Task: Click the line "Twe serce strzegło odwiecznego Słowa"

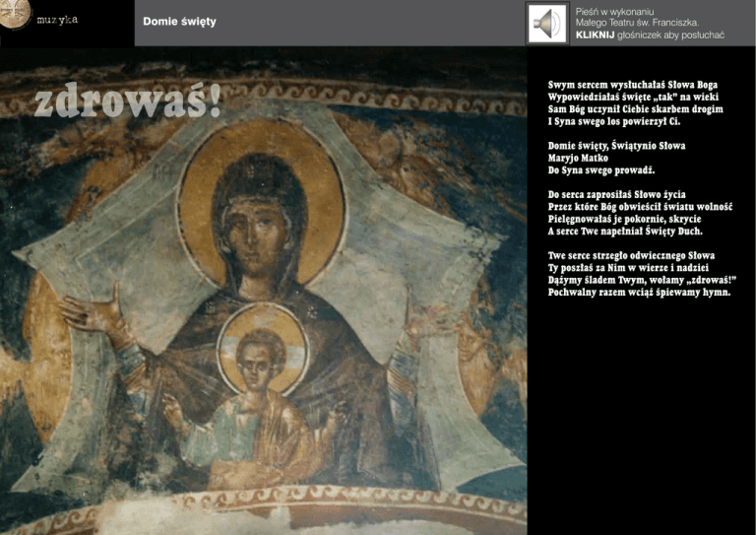Action: [x=630, y=255]
